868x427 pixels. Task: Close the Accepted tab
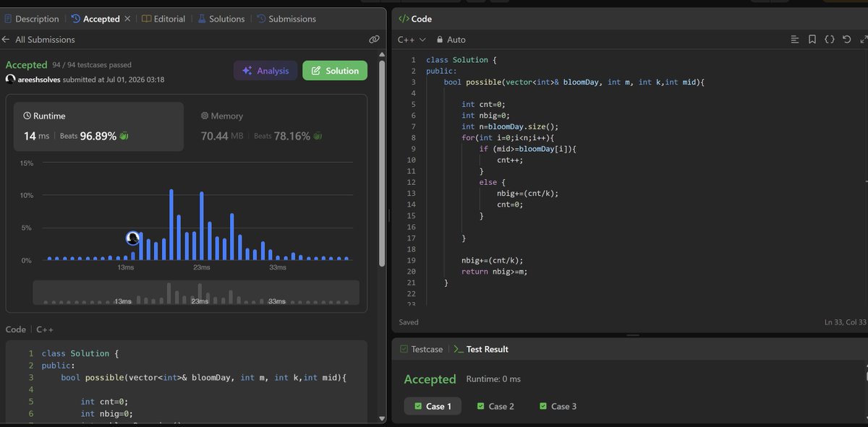[x=128, y=19]
